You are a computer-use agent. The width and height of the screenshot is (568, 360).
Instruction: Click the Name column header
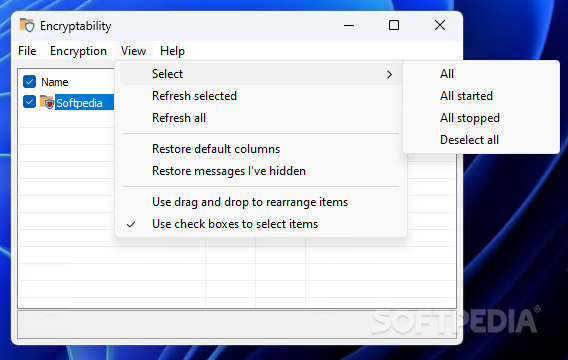(54, 82)
